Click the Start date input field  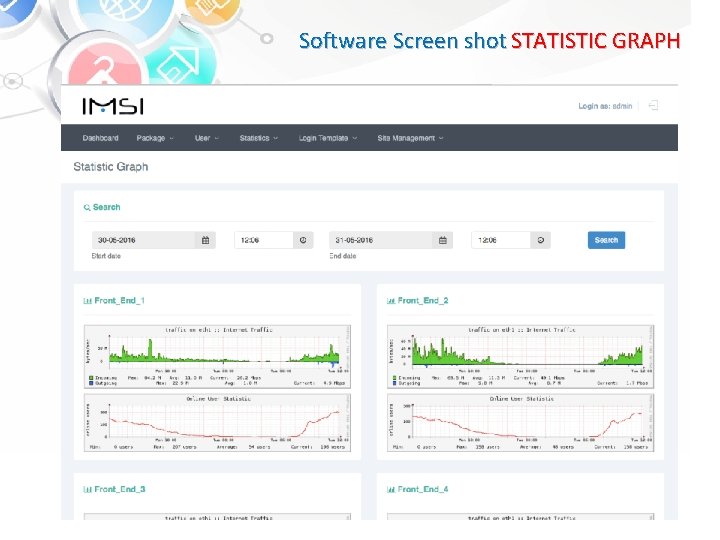pyautogui.click(x=144, y=240)
